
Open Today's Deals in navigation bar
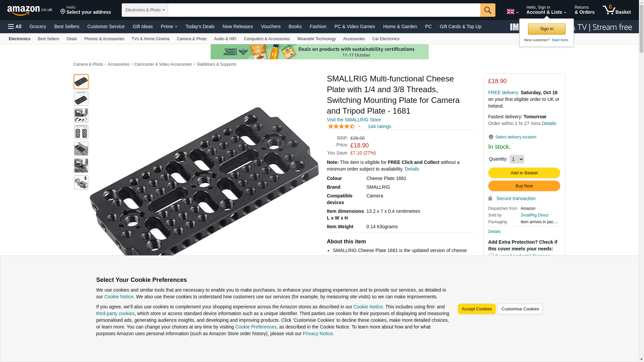200,26
